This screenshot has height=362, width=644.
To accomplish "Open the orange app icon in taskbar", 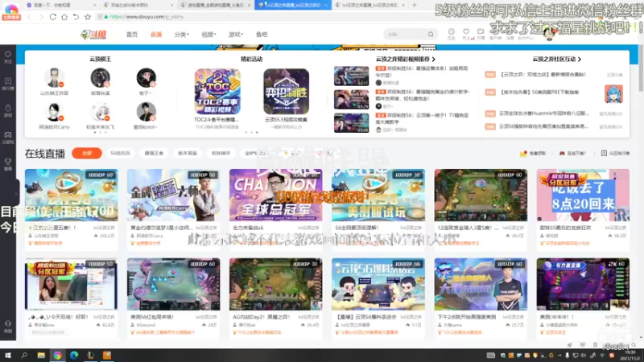I will coord(107,356).
